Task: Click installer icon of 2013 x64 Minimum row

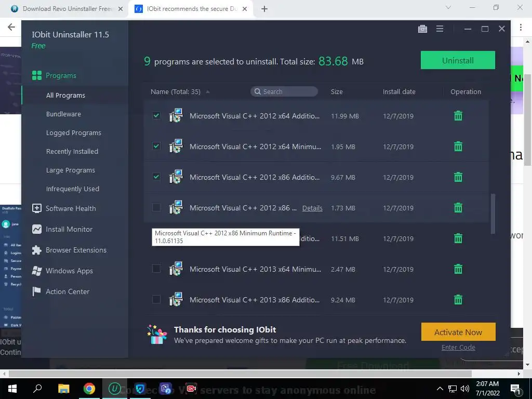Action: (176, 269)
